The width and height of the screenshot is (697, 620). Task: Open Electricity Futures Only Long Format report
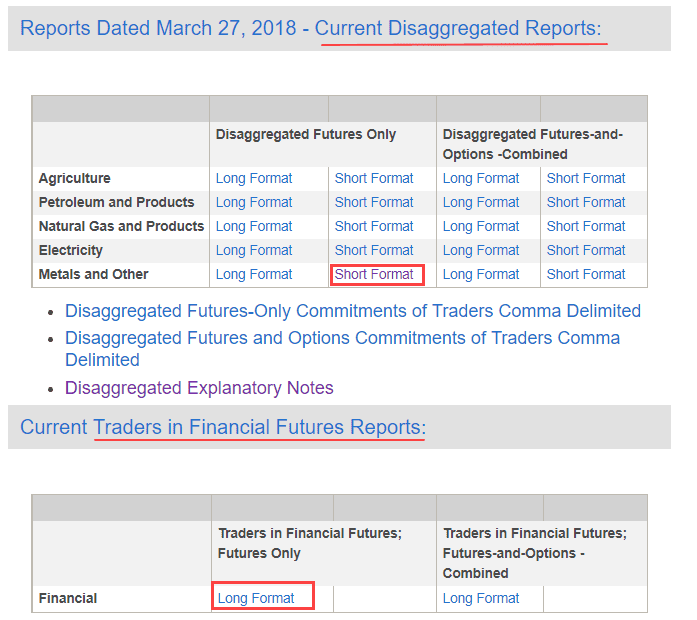point(254,250)
